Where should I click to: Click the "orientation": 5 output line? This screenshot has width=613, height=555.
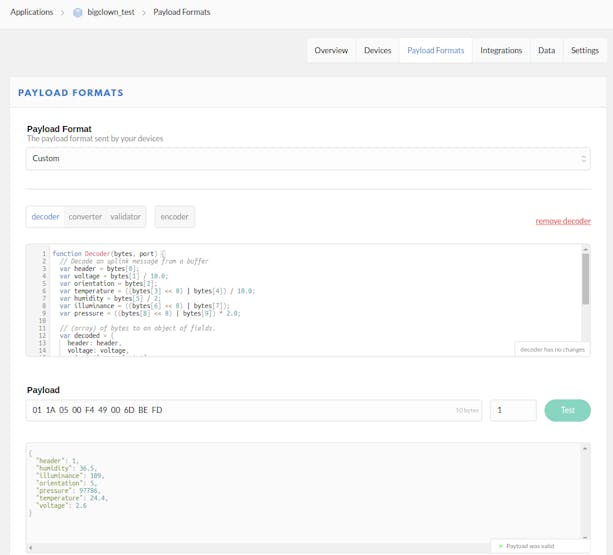[66, 483]
